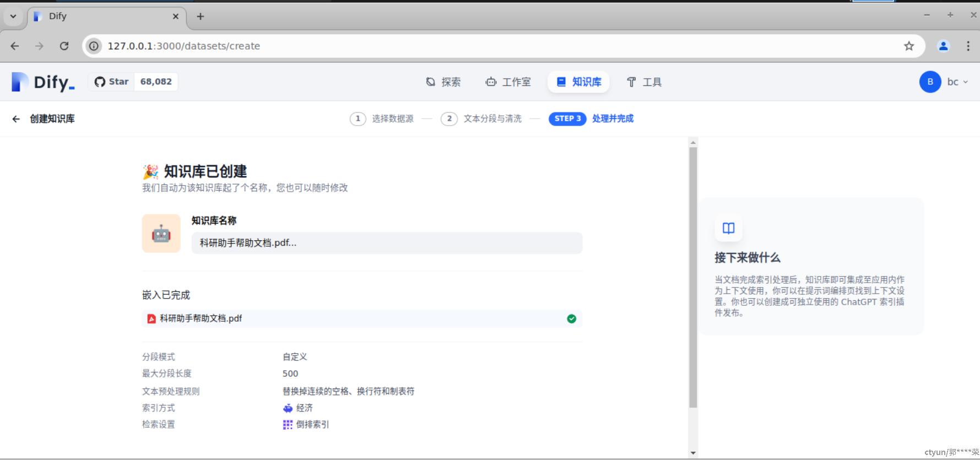
Task: Click the back arrow beside 创建知识库
Action: [x=16, y=119]
